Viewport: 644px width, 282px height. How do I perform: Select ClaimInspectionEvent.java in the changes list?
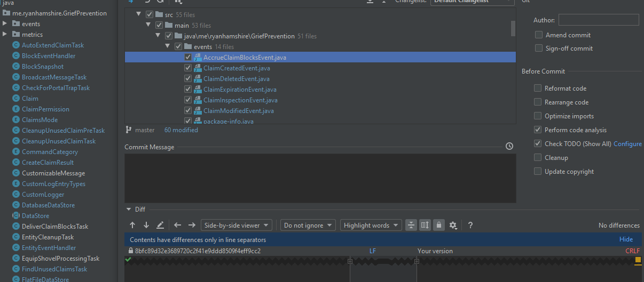point(240,100)
